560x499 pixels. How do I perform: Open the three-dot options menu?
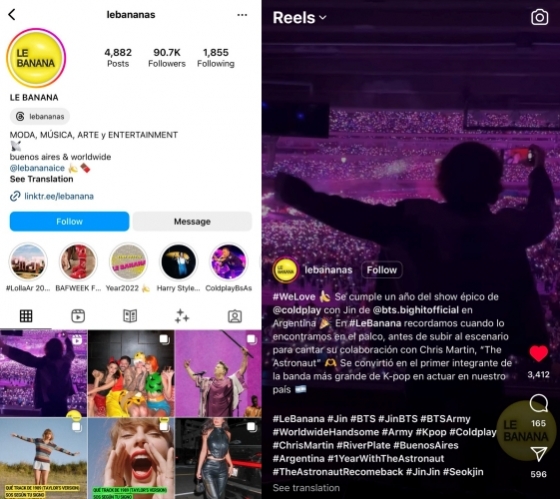242,15
